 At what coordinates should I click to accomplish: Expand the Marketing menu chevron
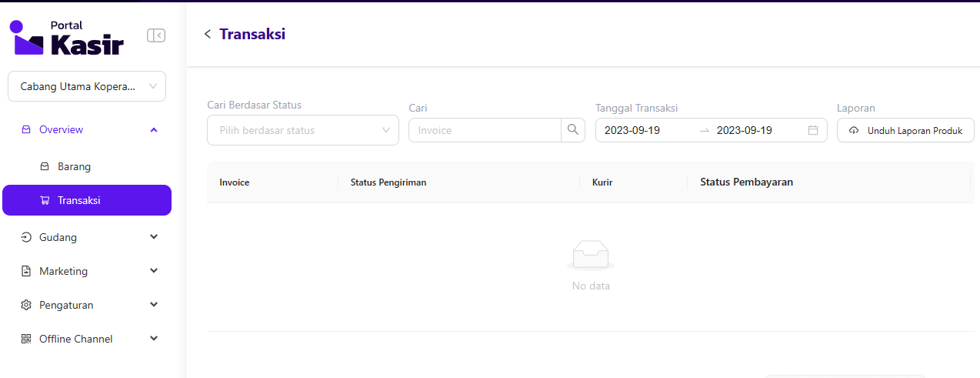pyautogui.click(x=154, y=271)
